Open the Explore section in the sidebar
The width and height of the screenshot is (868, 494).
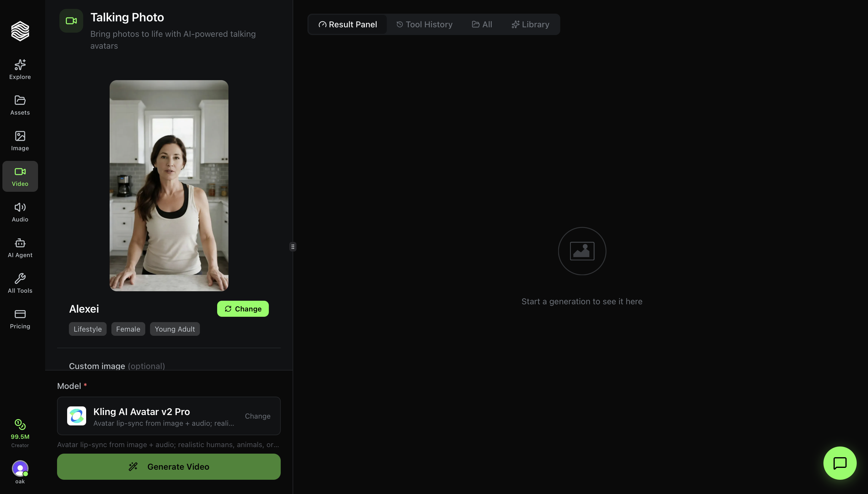[19, 69]
